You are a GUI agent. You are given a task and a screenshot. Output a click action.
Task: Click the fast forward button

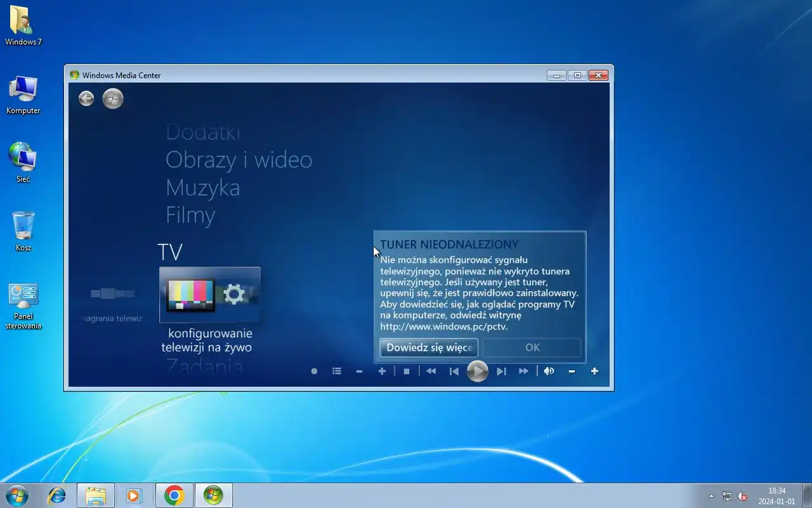524,371
